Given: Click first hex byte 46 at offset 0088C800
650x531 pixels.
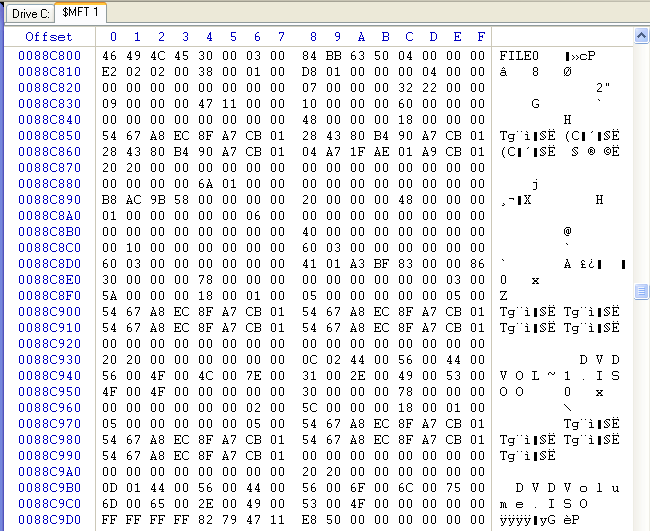Looking at the screenshot, I should tap(113, 55).
